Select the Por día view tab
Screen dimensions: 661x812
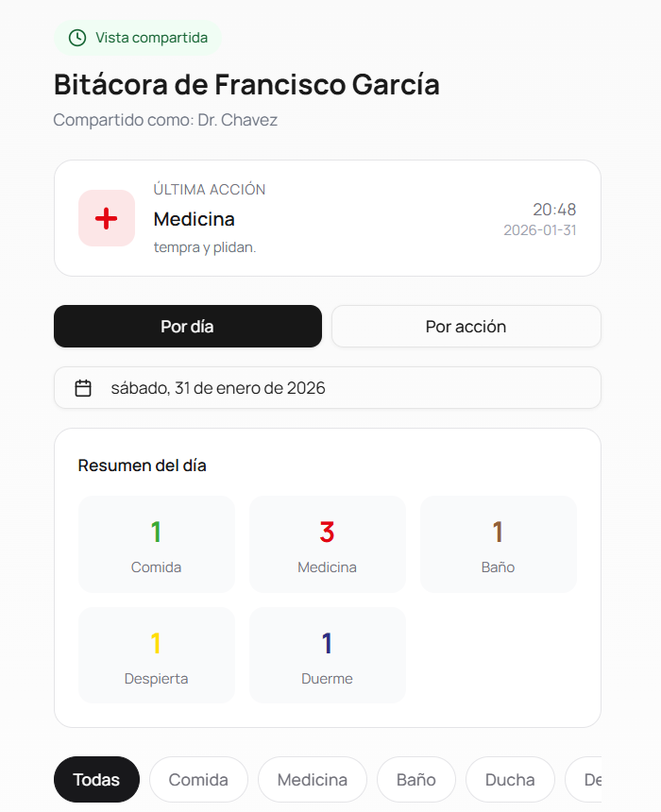click(x=187, y=327)
